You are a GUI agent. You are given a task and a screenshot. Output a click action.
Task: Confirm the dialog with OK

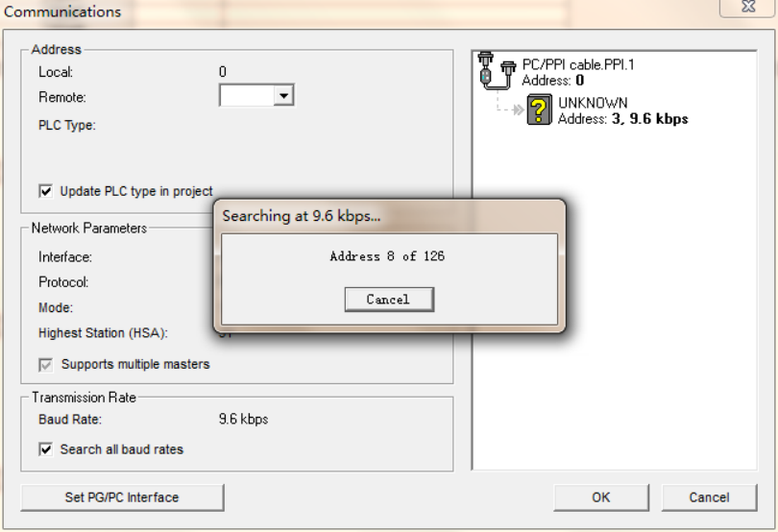click(601, 497)
